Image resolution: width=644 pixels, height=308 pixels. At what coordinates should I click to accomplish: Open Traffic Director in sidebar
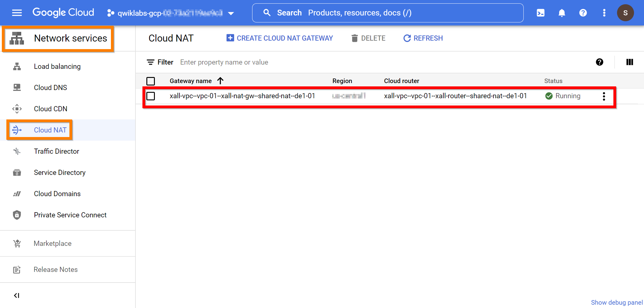57,151
